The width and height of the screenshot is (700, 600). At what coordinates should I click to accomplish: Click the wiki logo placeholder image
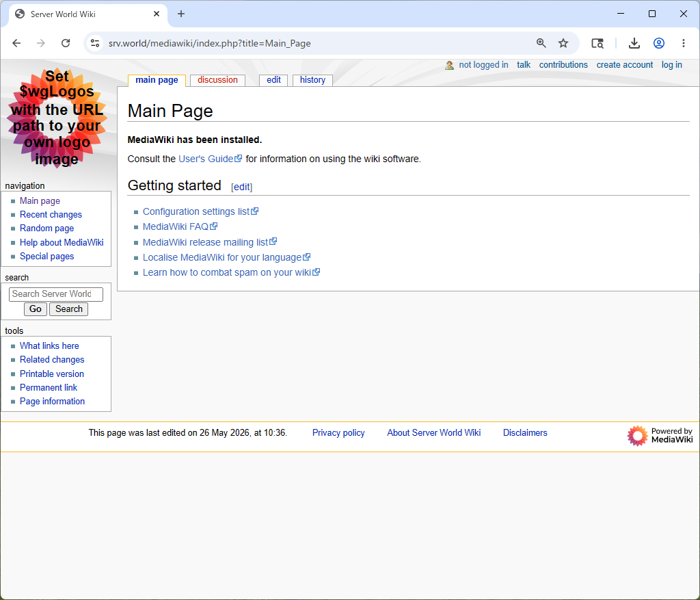pyautogui.click(x=57, y=118)
